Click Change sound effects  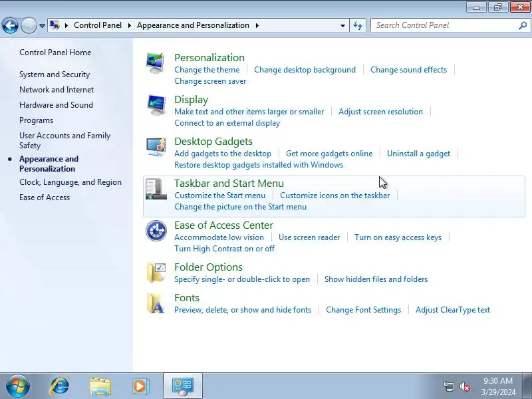(x=408, y=70)
